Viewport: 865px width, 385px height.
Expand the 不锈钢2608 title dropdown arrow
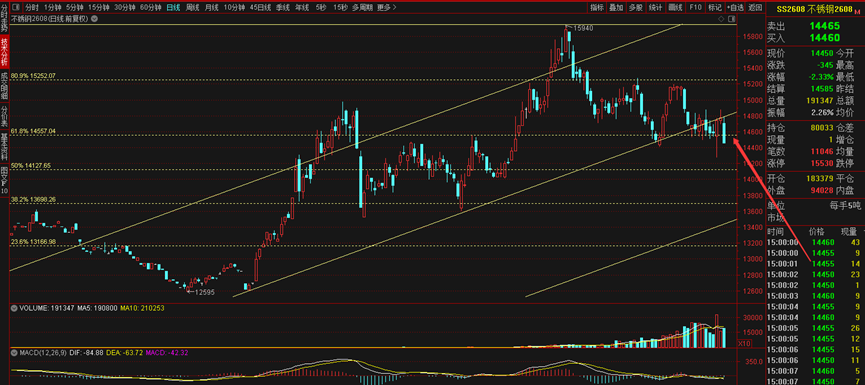[94, 18]
